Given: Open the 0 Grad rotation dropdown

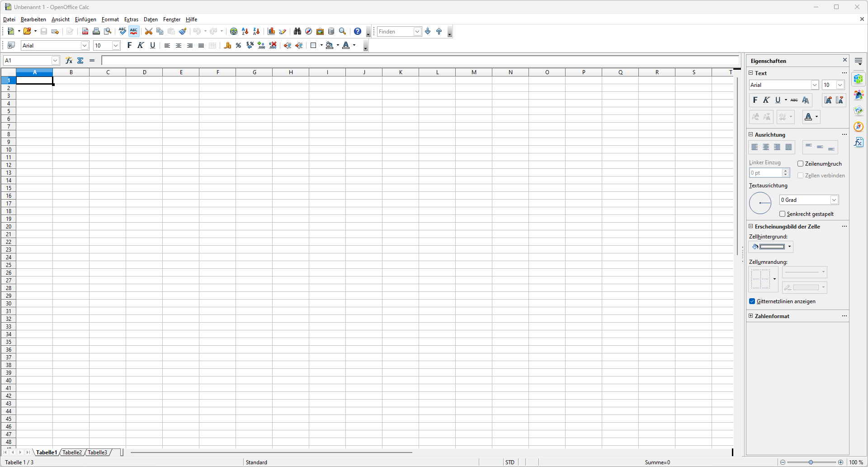Looking at the screenshot, I should pos(834,200).
